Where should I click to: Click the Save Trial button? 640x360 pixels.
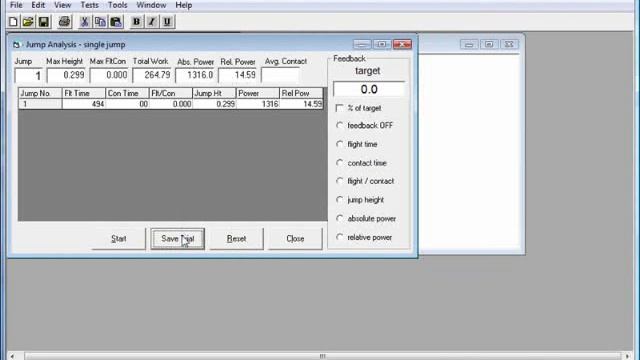point(178,239)
